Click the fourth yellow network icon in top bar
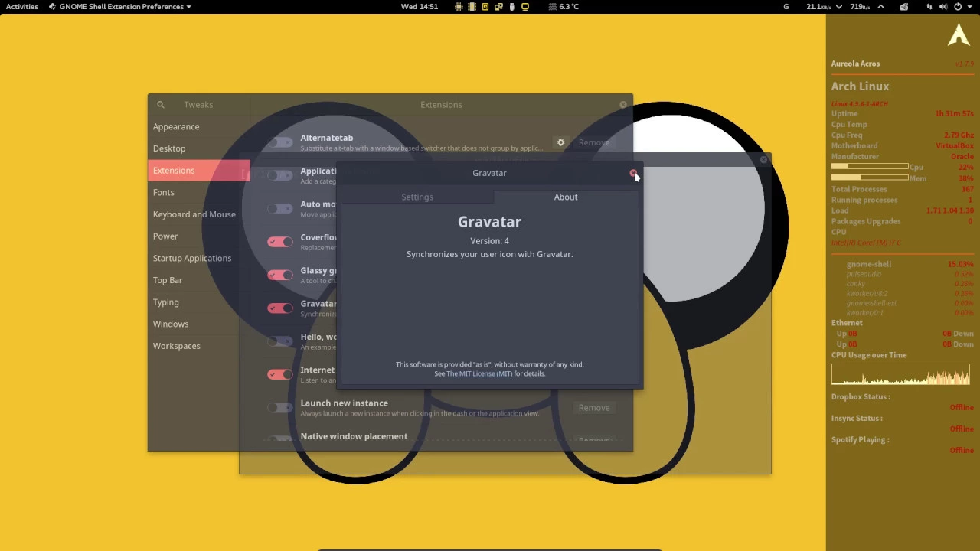 pos(498,6)
